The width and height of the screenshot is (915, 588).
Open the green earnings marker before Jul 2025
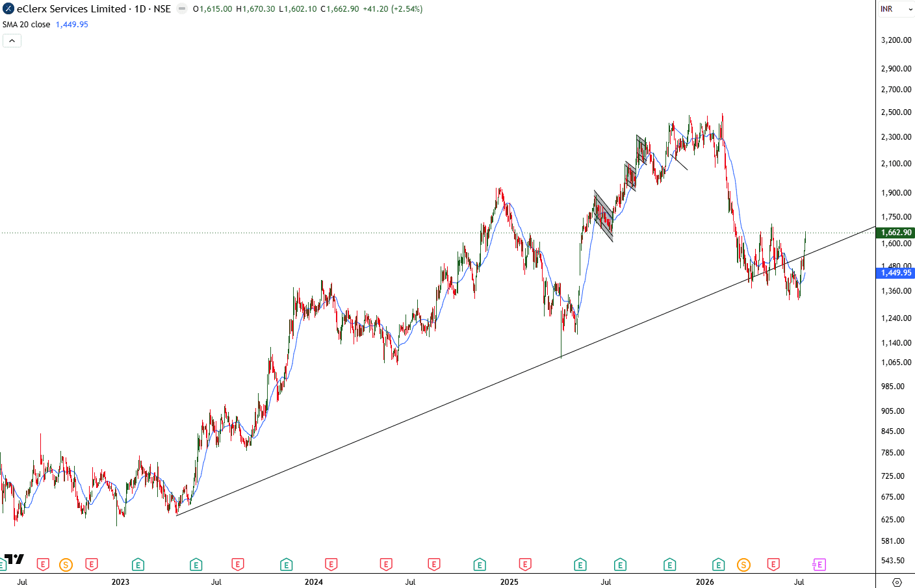580,565
